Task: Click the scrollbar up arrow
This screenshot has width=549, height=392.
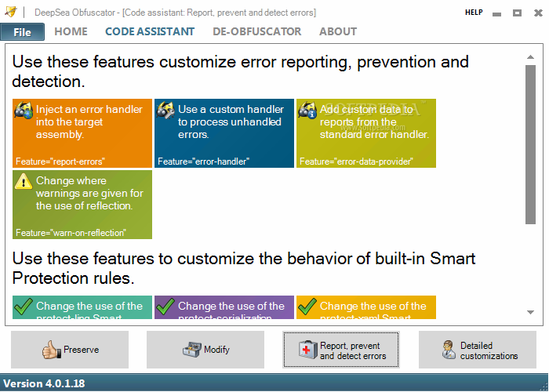Action: tap(530, 56)
